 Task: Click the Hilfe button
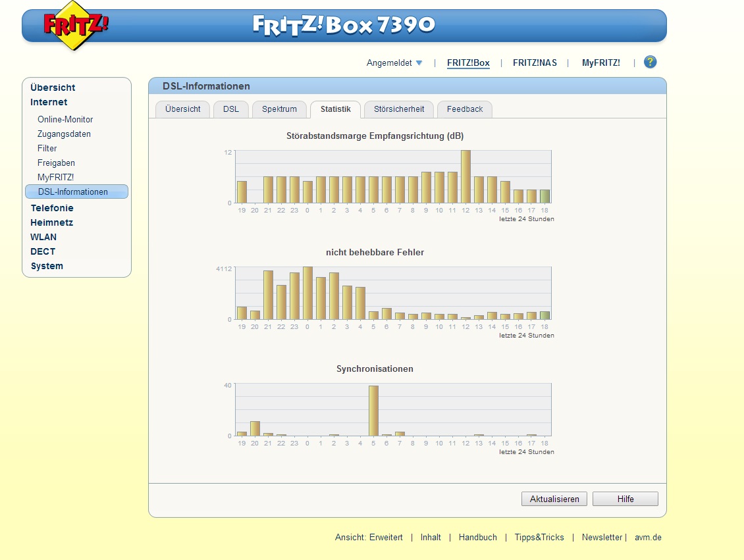point(625,499)
